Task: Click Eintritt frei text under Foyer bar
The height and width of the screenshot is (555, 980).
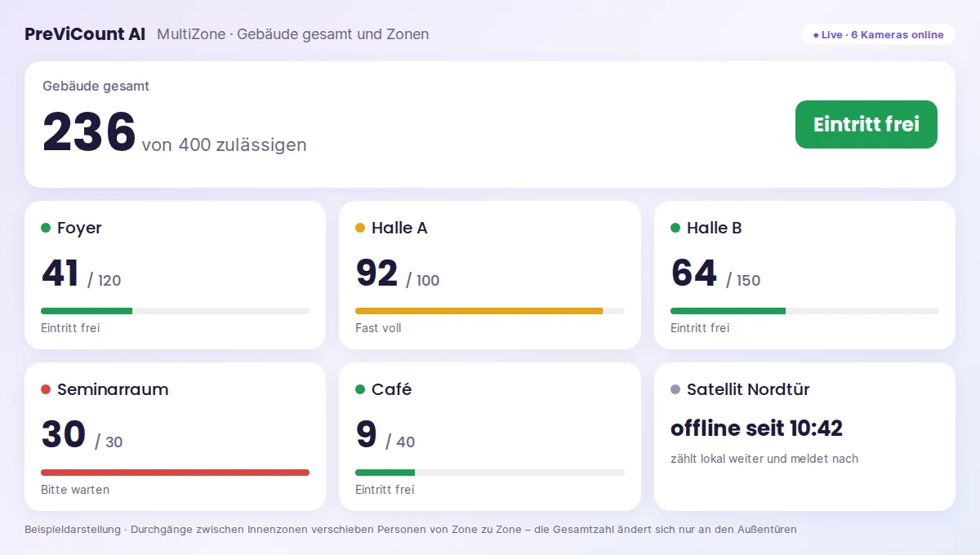Action: point(70,328)
